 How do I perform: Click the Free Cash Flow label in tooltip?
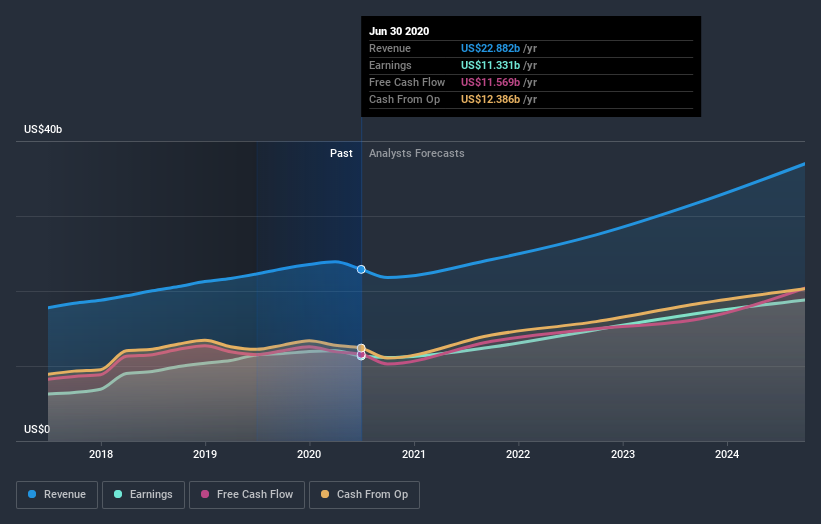point(407,82)
